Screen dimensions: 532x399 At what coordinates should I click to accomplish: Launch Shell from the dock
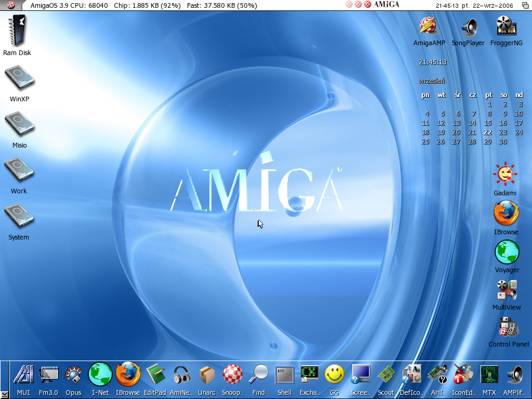click(x=284, y=375)
